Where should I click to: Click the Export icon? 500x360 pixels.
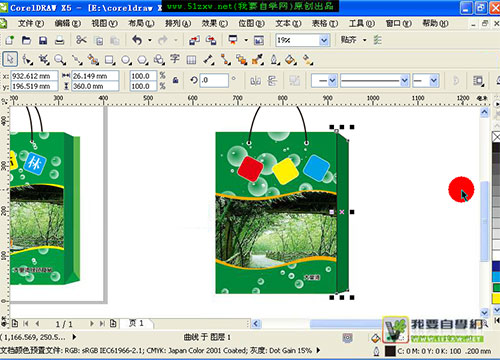click(x=211, y=40)
